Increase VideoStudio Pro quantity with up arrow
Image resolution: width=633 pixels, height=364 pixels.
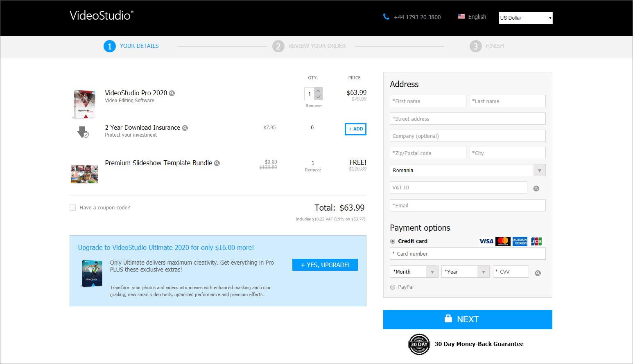point(319,91)
